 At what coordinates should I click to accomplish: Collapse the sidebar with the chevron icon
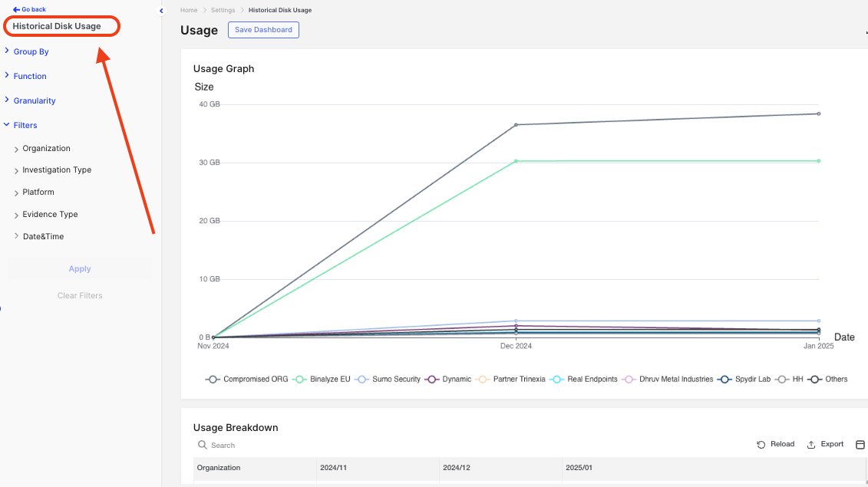click(x=161, y=11)
